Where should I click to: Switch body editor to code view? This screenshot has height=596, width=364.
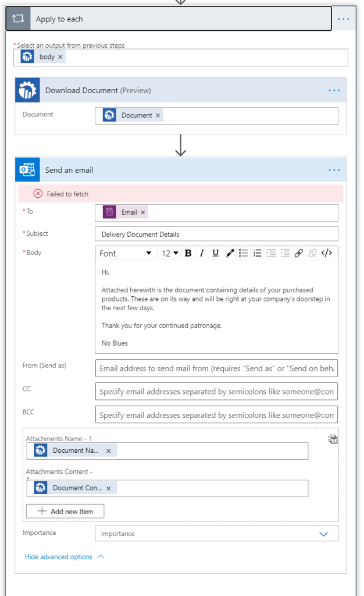point(327,253)
